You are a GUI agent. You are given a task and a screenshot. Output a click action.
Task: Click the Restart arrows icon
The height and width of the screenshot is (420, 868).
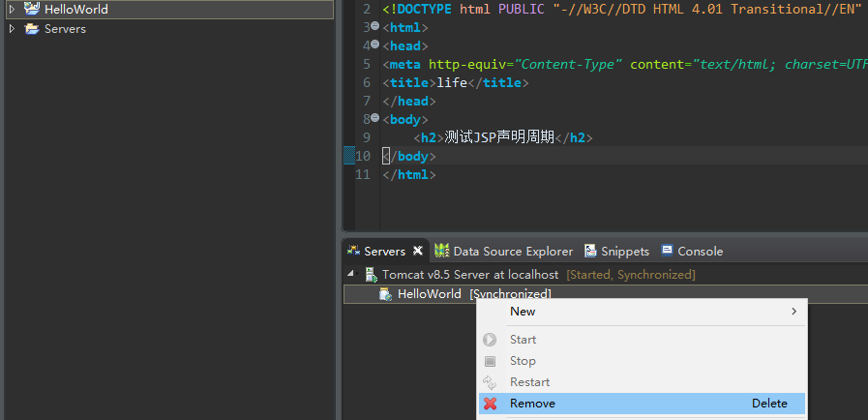[x=490, y=382]
